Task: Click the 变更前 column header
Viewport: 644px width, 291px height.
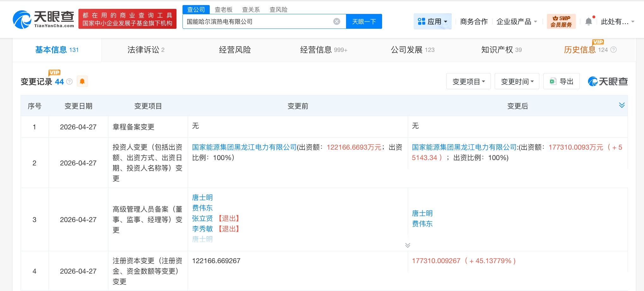Action: pyautogui.click(x=298, y=106)
